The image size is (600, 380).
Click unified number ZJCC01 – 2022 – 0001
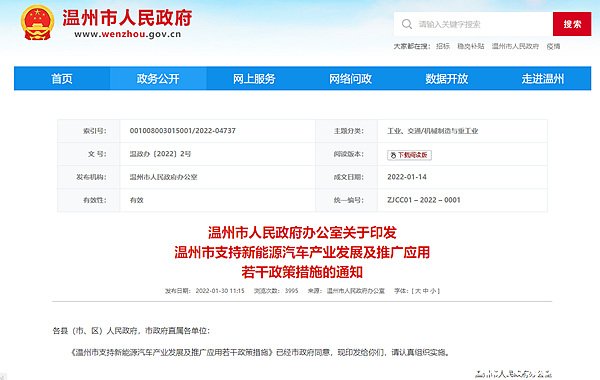(424, 200)
